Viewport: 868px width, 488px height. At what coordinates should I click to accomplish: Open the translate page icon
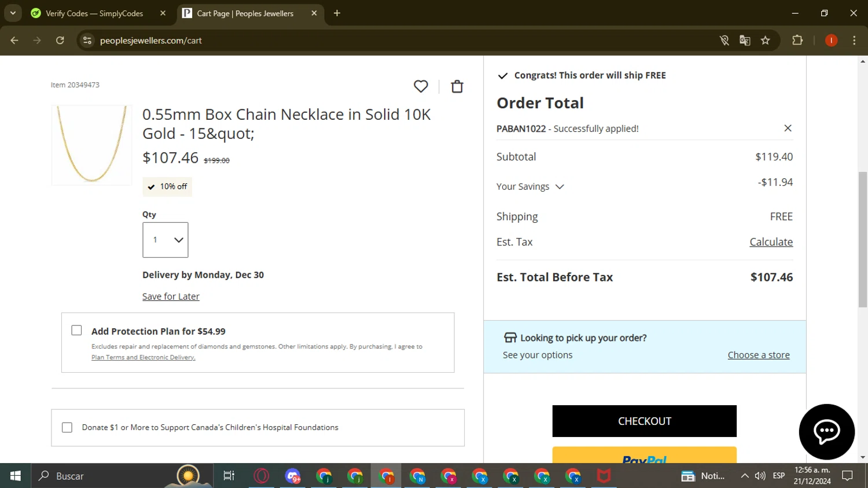click(x=745, y=40)
